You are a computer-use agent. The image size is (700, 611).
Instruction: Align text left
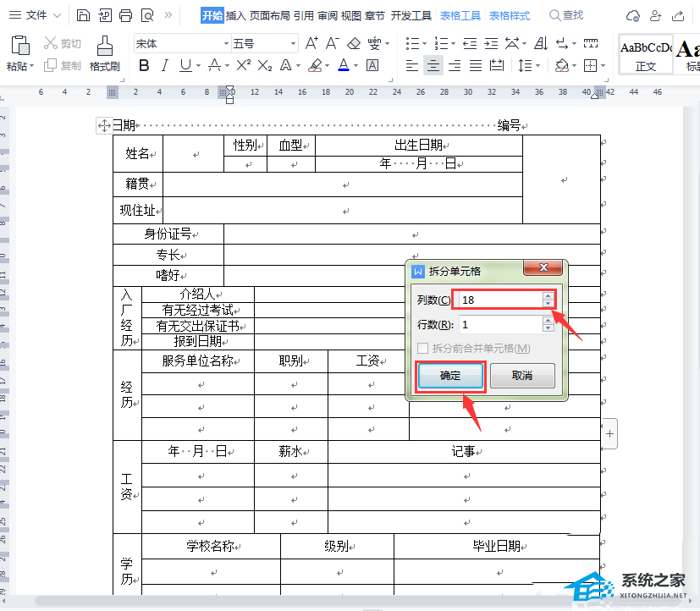411,66
